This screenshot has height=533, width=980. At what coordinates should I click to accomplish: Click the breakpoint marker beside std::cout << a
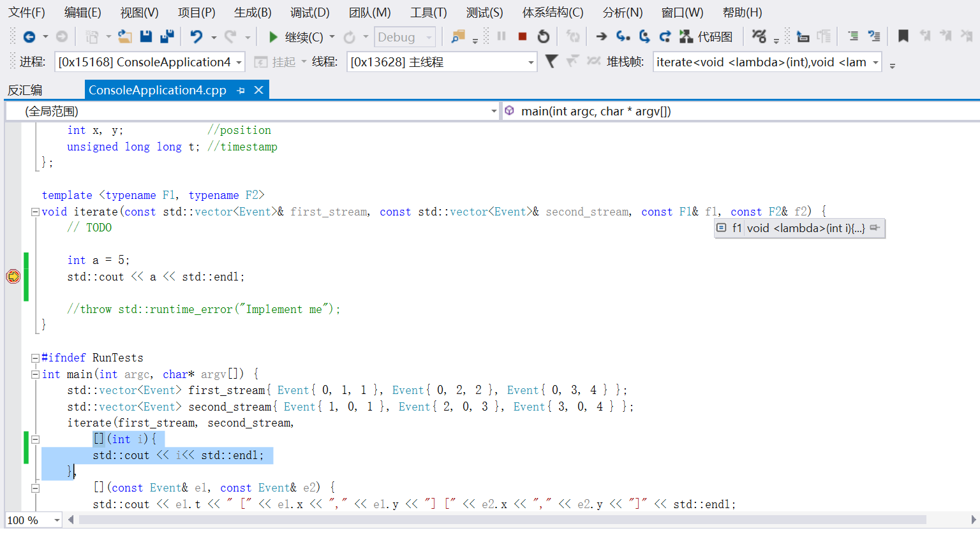coord(13,277)
